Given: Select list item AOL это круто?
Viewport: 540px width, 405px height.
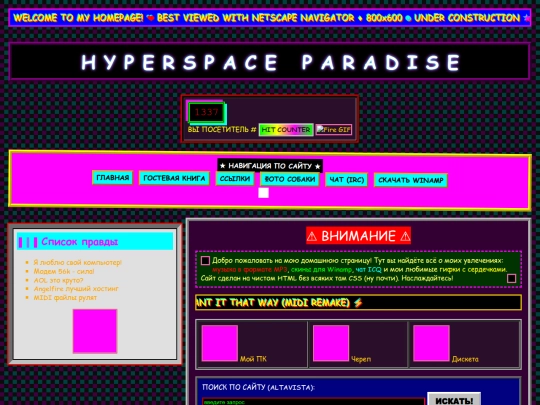Looking at the screenshot, I should point(58,280).
